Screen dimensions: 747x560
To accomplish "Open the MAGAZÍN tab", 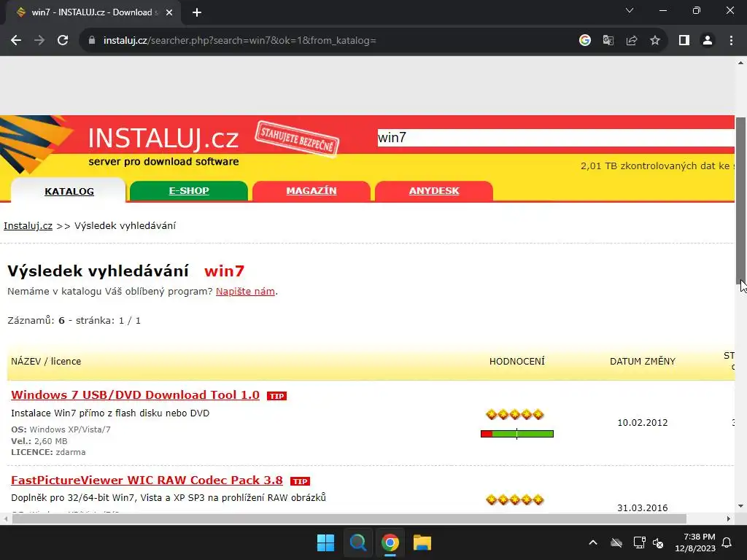I will 311,190.
